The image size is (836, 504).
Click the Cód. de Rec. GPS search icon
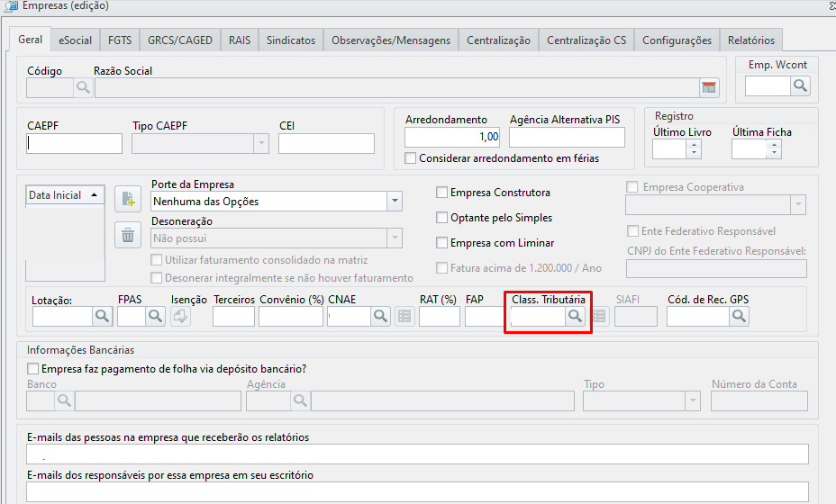point(739,316)
